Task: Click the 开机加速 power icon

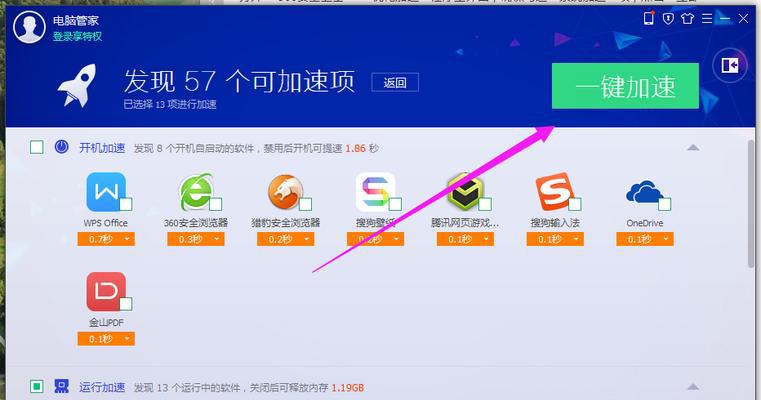Action: (x=62, y=147)
